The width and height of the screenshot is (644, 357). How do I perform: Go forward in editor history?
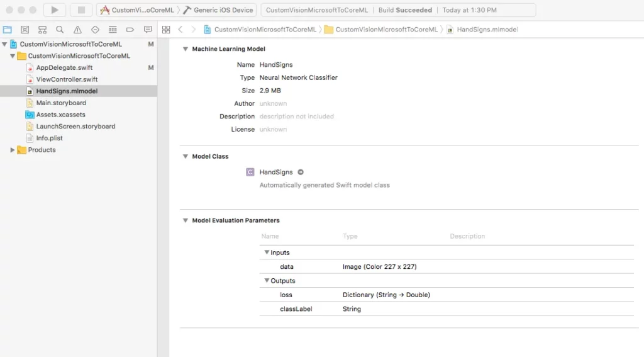194,30
